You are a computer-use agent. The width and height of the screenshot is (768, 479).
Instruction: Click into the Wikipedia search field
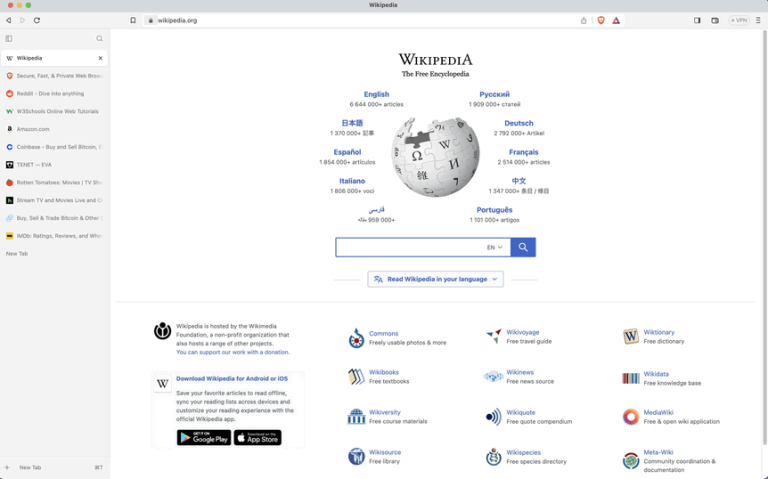(x=410, y=247)
